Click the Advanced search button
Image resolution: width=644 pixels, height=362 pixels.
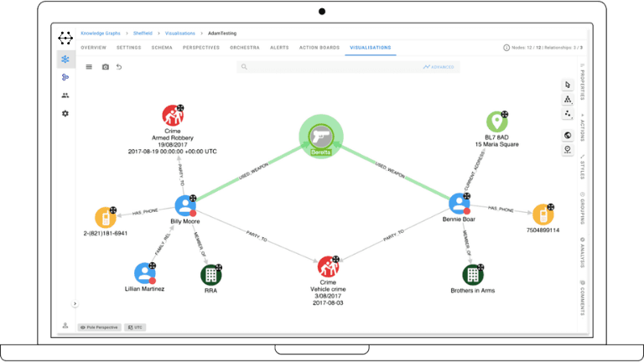pyautogui.click(x=438, y=66)
